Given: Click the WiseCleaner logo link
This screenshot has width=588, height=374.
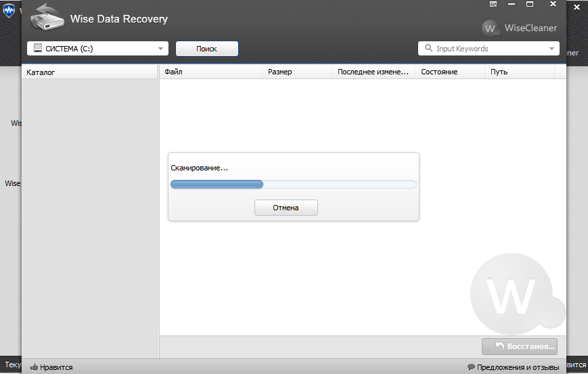Looking at the screenshot, I should pos(520,28).
